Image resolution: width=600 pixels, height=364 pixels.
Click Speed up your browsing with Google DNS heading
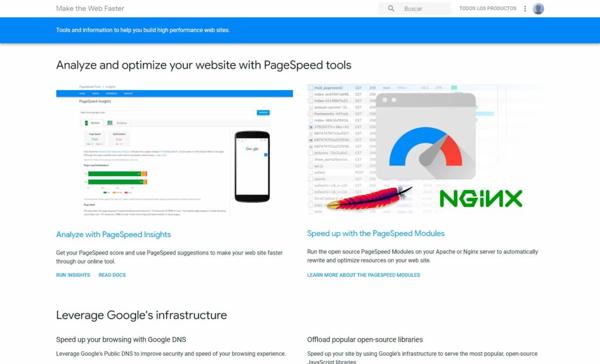tap(121, 339)
